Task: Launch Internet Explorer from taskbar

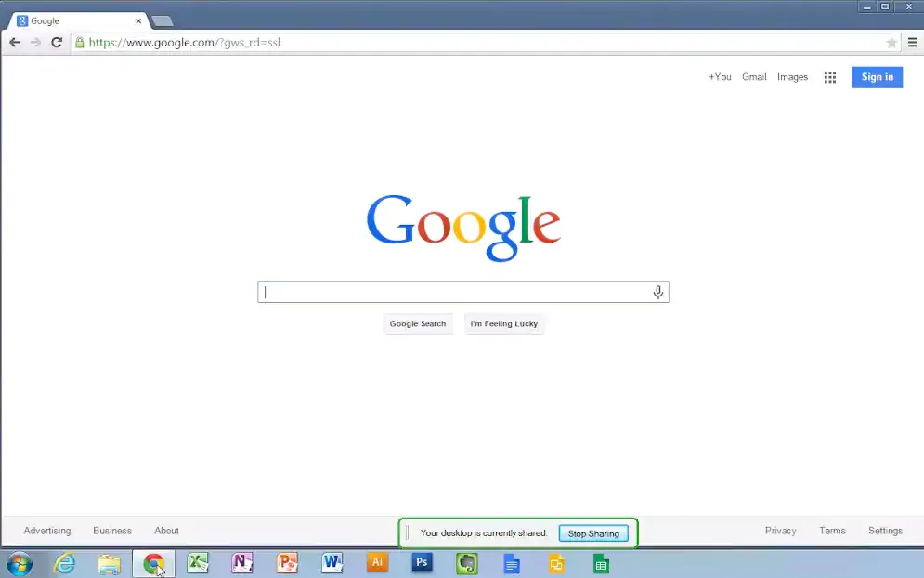Action: point(64,564)
